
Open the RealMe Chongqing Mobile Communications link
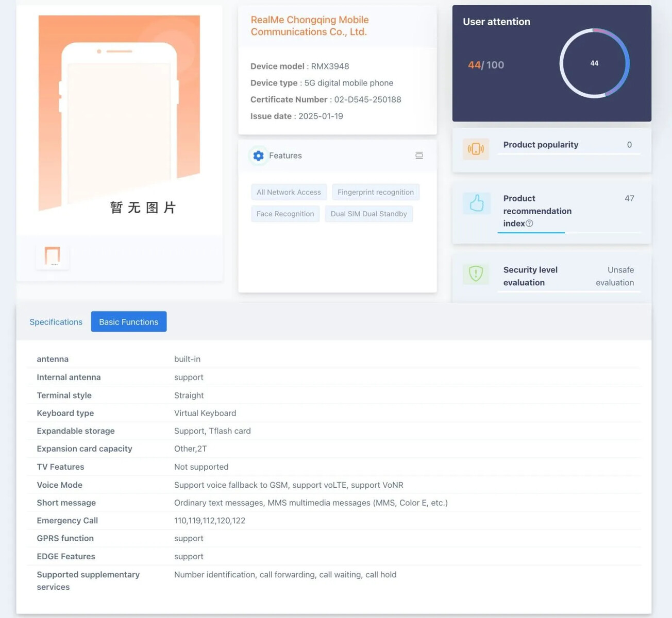pos(309,26)
